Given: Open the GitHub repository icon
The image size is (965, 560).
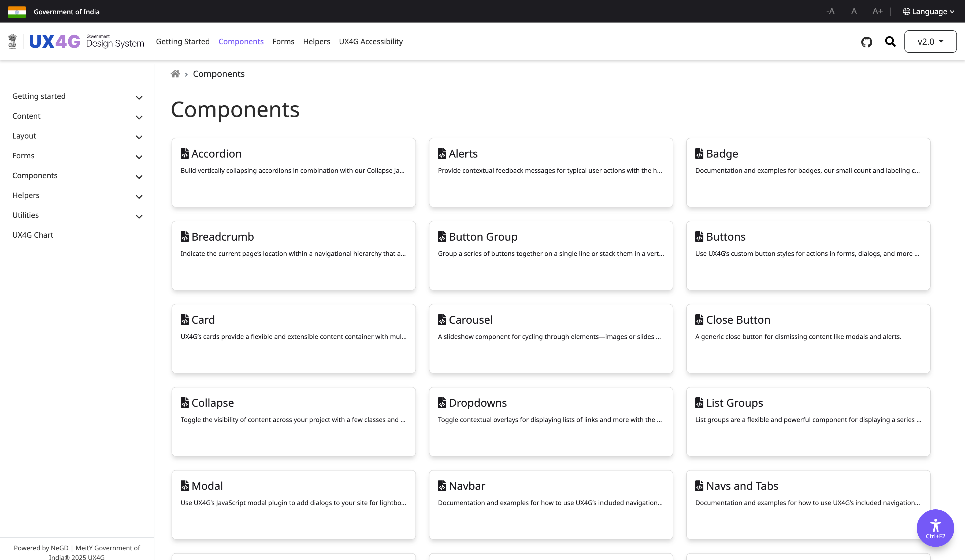Looking at the screenshot, I should coord(866,42).
